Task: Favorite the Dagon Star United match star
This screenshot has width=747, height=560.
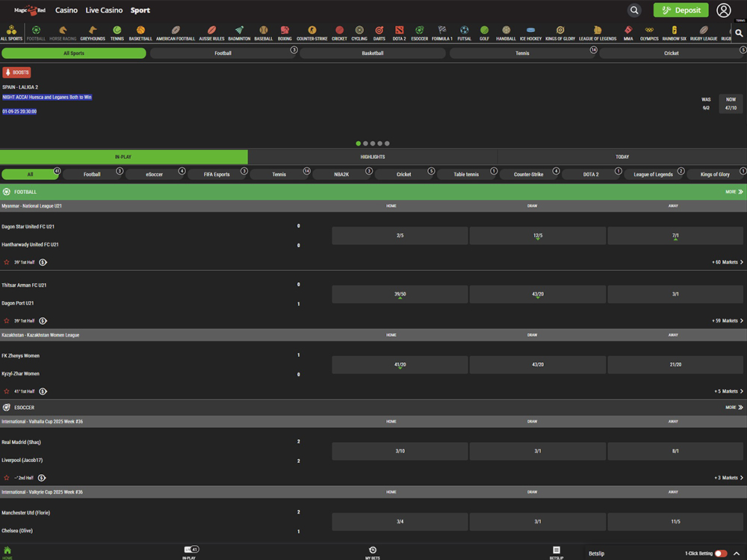Action: click(7, 263)
